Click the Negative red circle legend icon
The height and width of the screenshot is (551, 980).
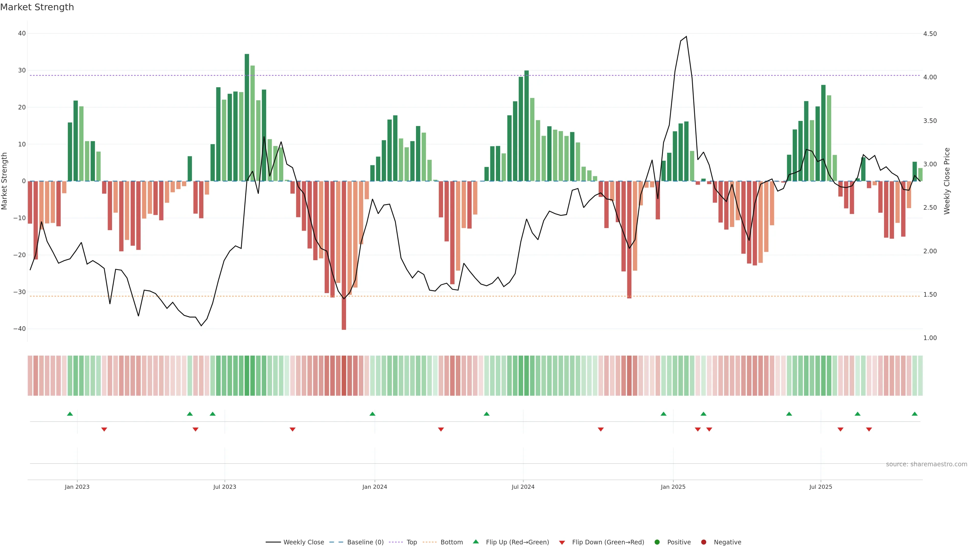click(703, 542)
